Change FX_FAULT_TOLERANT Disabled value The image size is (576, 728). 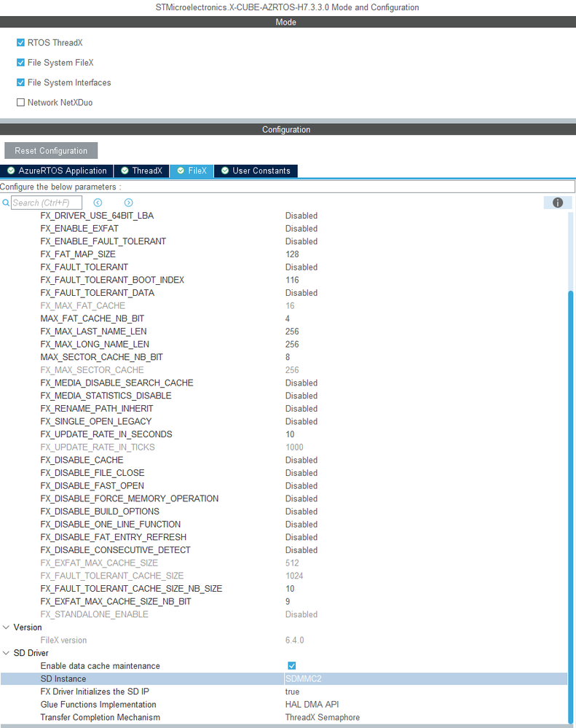[x=301, y=267]
